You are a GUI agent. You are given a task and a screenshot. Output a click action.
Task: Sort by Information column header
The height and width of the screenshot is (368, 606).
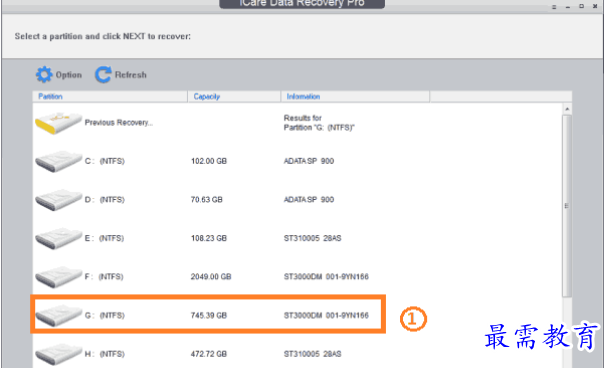tap(355, 97)
